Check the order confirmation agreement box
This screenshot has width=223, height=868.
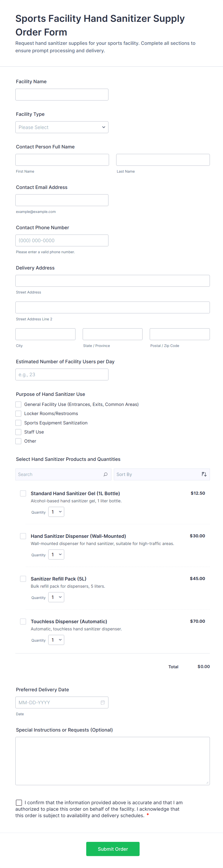coord(19,803)
